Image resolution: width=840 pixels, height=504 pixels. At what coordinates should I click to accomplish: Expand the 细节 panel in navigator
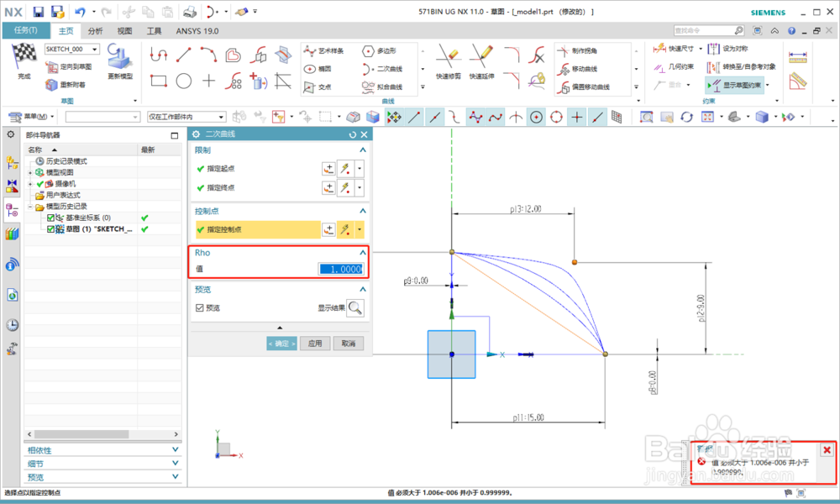click(176, 464)
